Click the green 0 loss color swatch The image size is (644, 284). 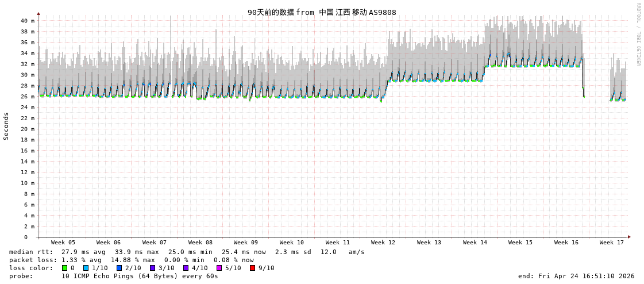point(64,268)
